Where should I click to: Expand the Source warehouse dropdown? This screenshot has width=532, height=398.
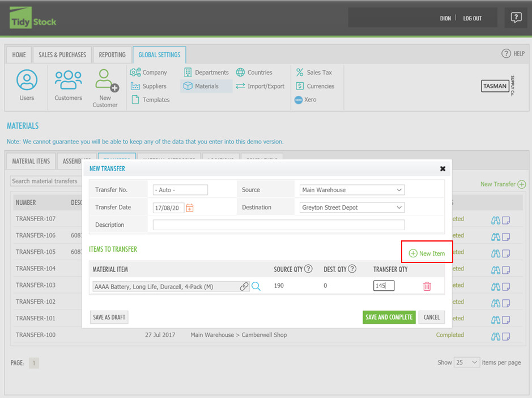coord(352,190)
